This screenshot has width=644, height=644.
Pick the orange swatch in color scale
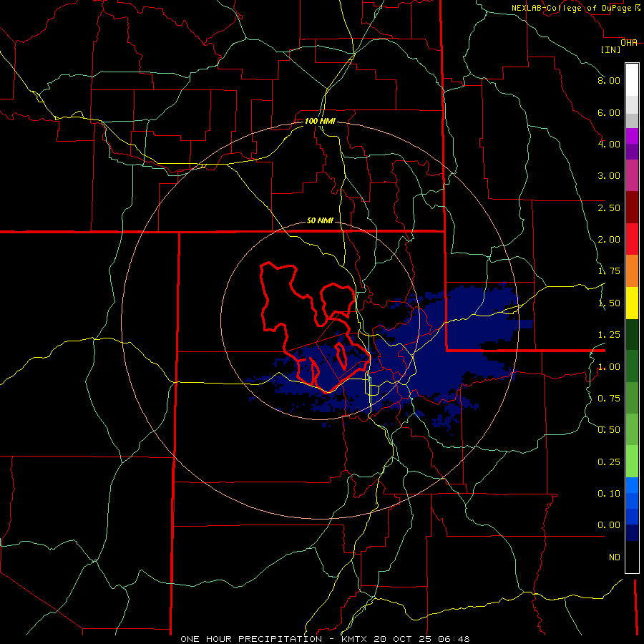(x=632, y=271)
